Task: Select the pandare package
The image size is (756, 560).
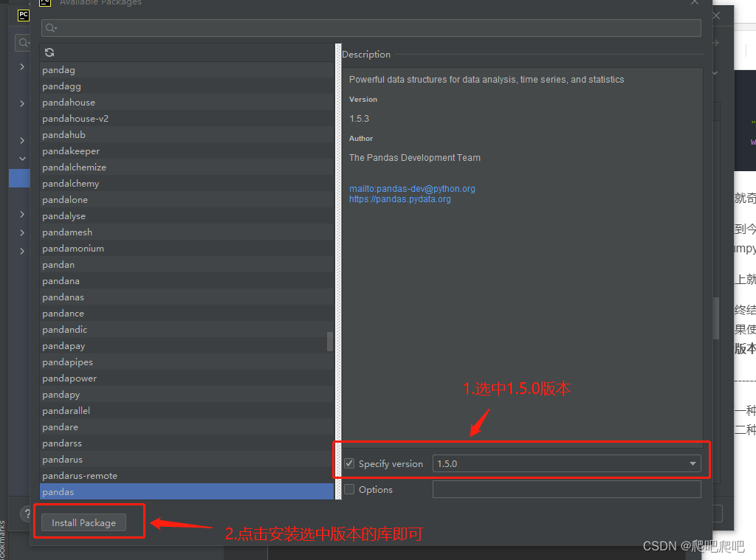Action: pos(187,427)
